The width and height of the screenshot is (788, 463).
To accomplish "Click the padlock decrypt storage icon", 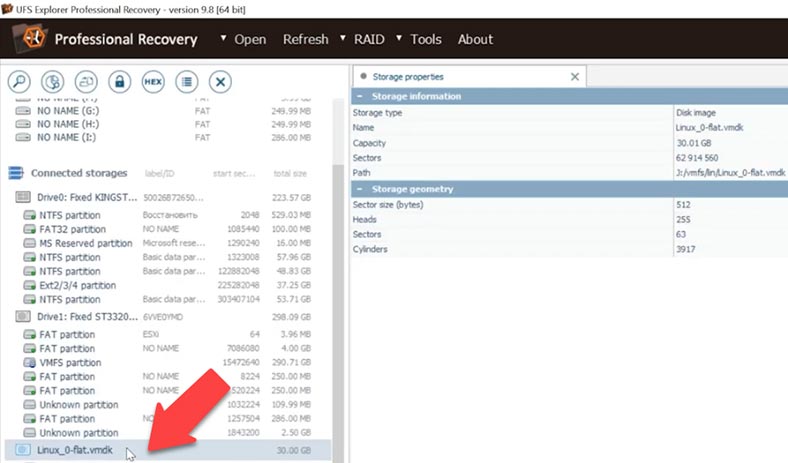I will tap(120, 81).
